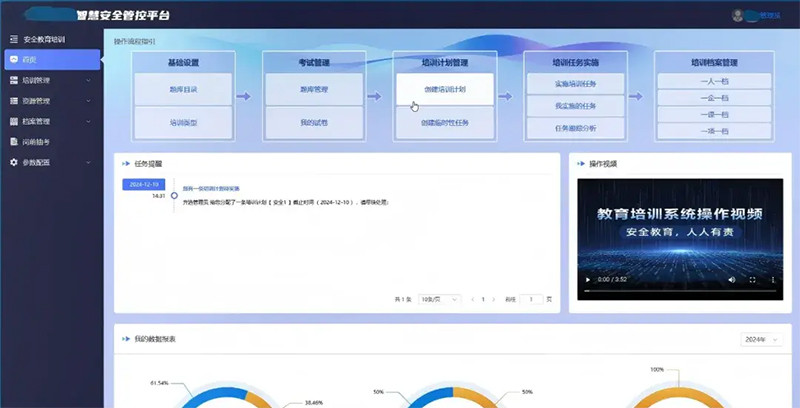Click the 培训任务实施 column header
The height and width of the screenshot is (408, 800).
[x=576, y=63]
